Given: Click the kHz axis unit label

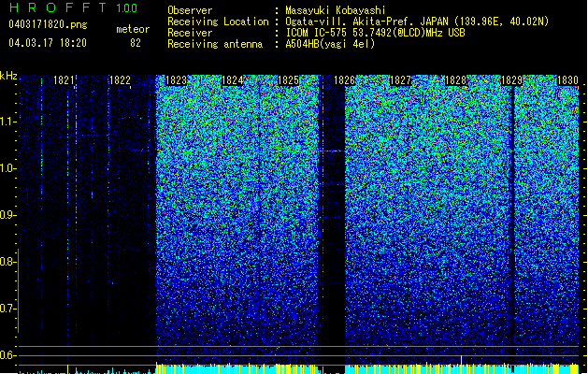Looking at the screenshot, I should 8,76.
